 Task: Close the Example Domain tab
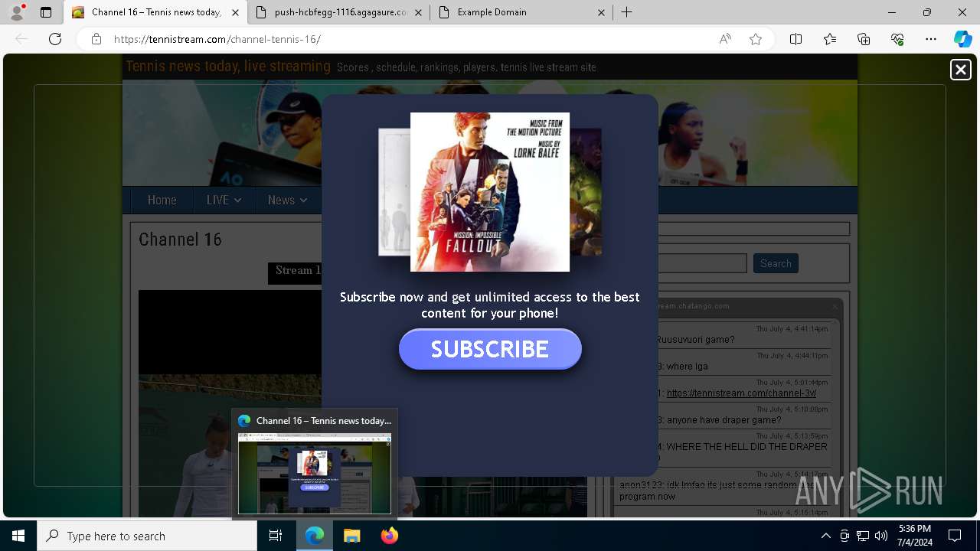[x=601, y=12]
